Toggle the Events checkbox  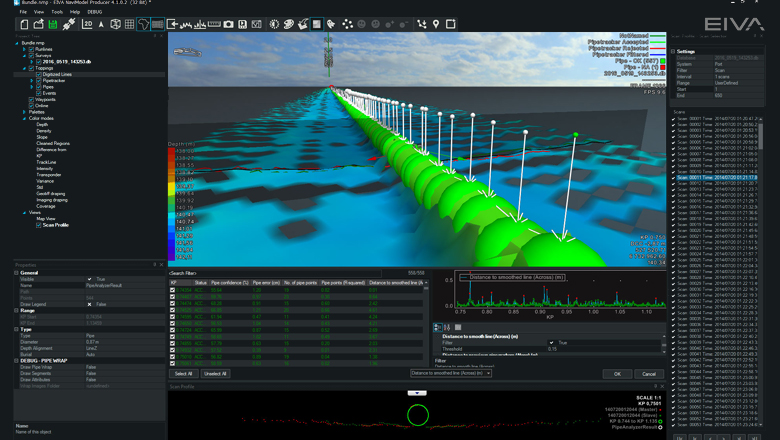click(x=39, y=93)
